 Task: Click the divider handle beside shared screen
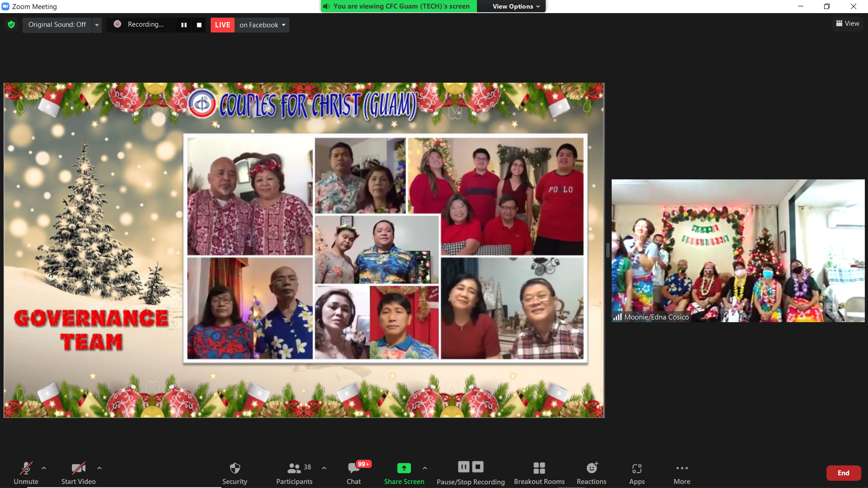click(608, 250)
